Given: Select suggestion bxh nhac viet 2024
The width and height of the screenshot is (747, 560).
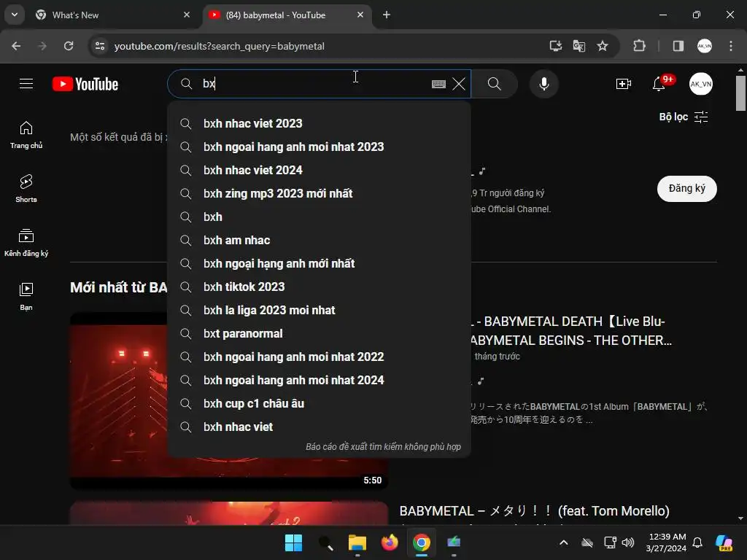Looking at the screenshot, I should tap(320, 170).
